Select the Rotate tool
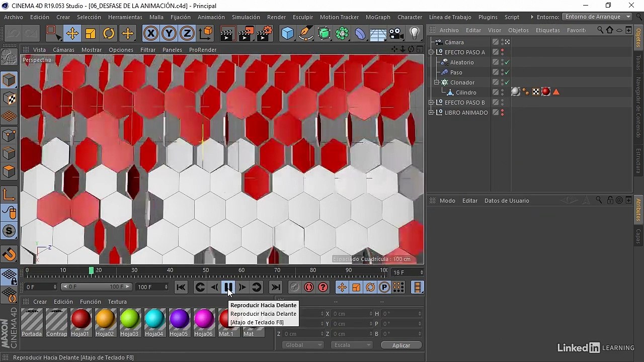Image resolution: width=644 pixels, height=362 pixels. click(109, 34)
